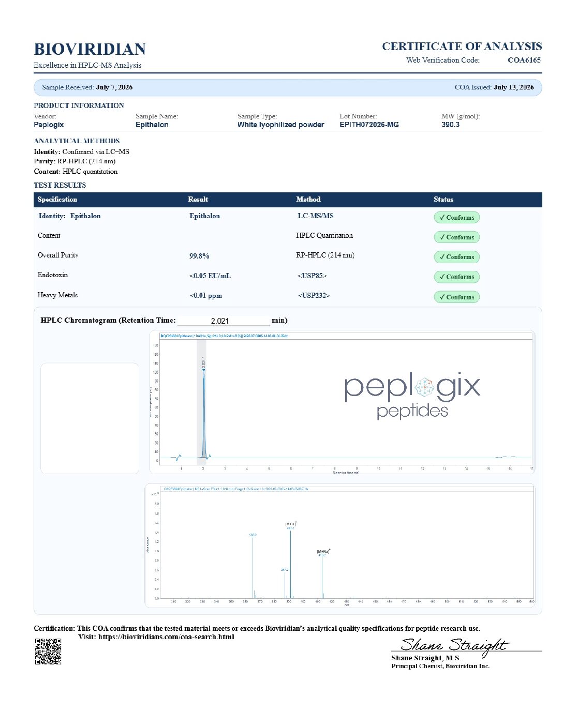Click the purity result '99.8%'
The width and height of the screenshot is (563, 728).
[x=199, y=256]
